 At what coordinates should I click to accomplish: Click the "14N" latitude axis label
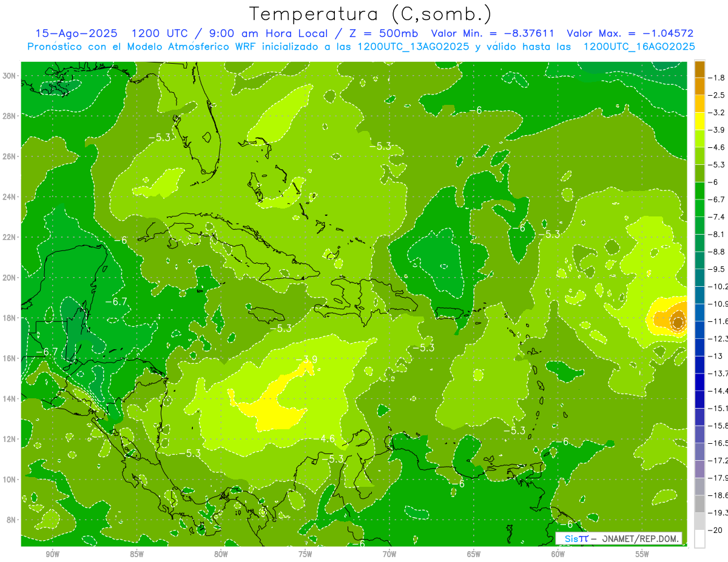click(x=10, y=398)
